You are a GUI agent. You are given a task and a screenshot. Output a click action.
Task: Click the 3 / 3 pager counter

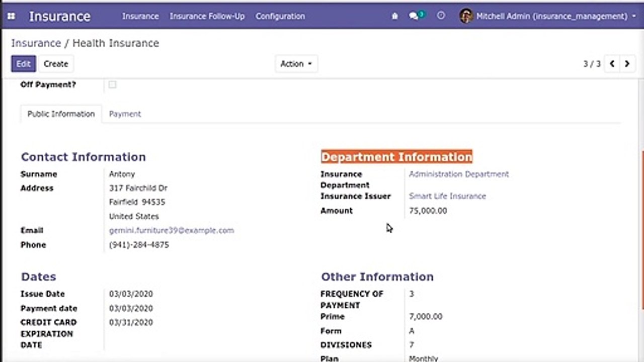[592, 64]
